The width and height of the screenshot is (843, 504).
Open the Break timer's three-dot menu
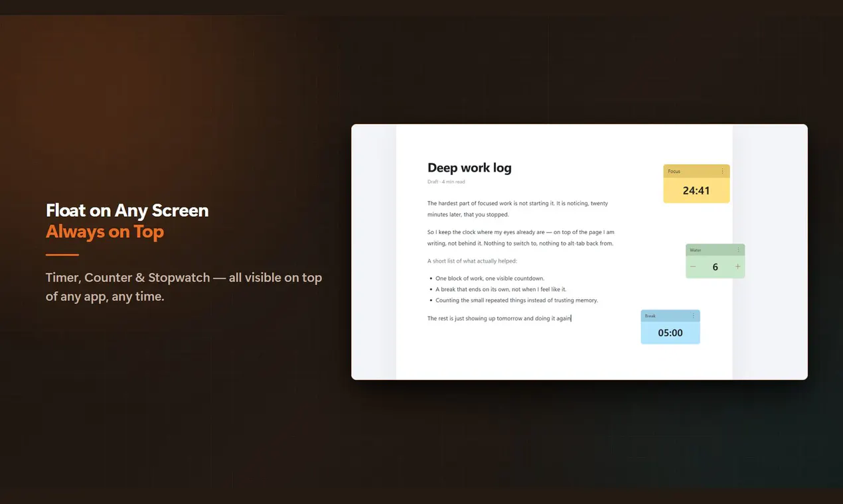click(693, 316)
